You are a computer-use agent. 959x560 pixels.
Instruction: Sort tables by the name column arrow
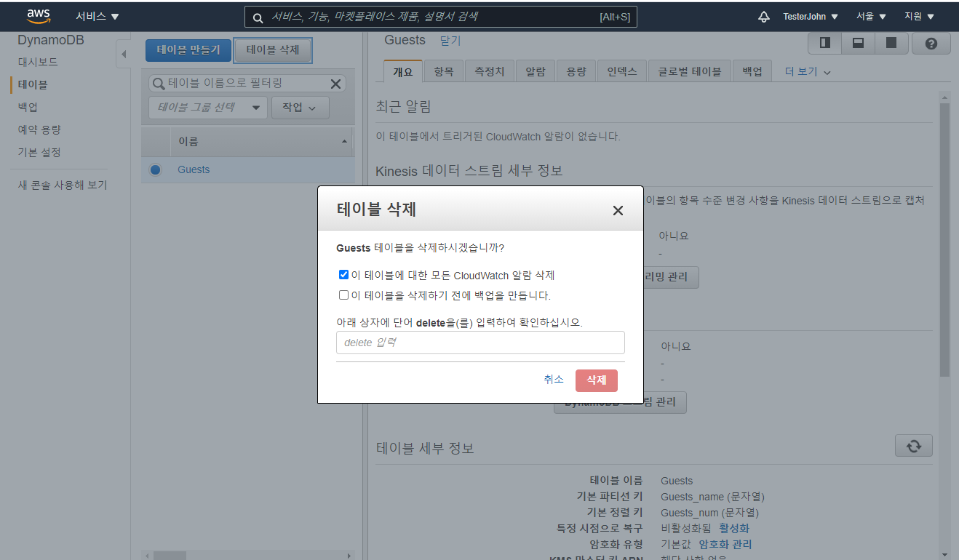(344, 141)
